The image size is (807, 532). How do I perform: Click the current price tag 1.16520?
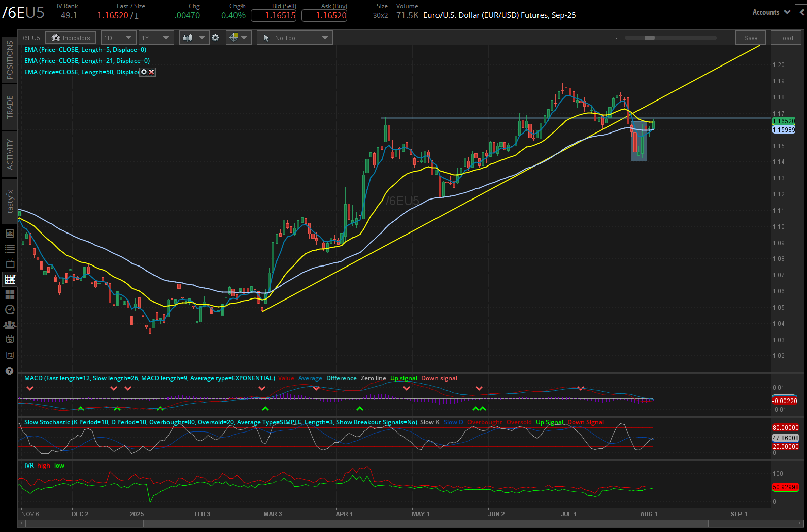pos(784,121)
